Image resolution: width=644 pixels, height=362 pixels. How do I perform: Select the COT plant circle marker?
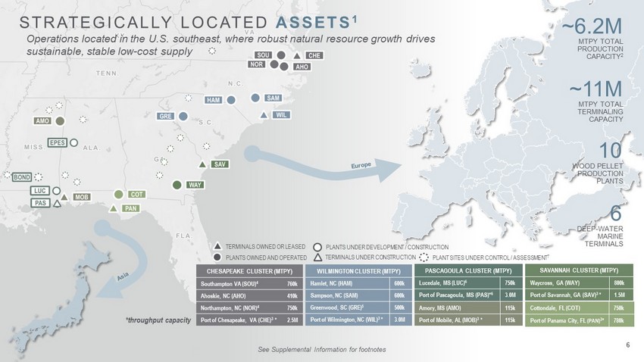pos(118,195)
